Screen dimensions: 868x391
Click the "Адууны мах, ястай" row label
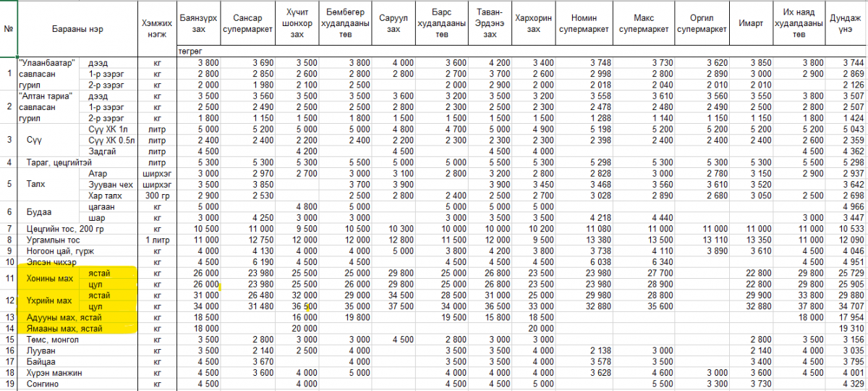64,318
